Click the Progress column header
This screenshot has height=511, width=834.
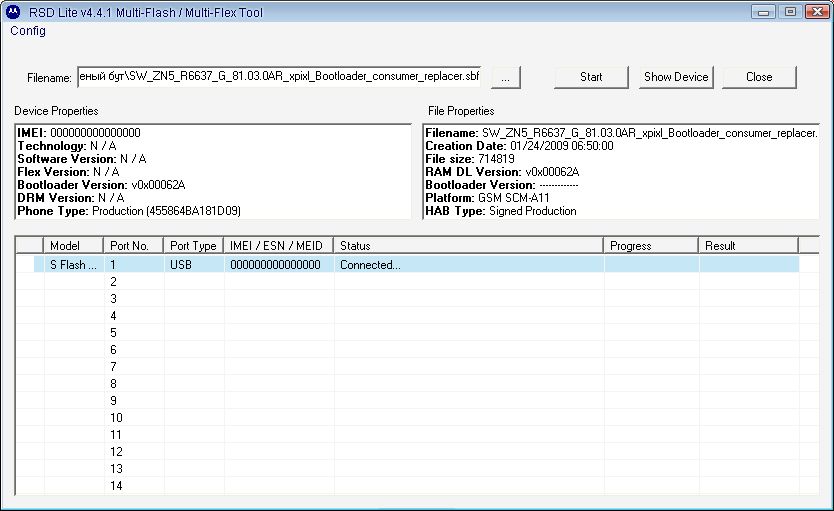click(x=651, y=246)
